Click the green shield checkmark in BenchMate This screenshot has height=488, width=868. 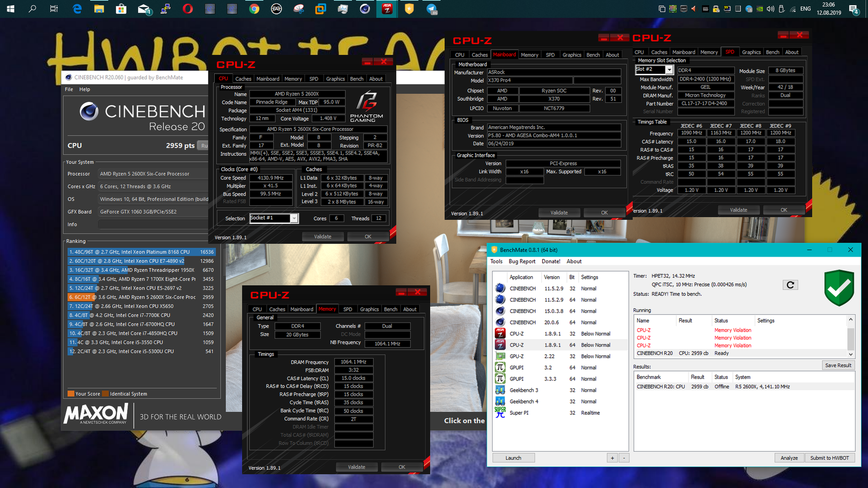839,288
